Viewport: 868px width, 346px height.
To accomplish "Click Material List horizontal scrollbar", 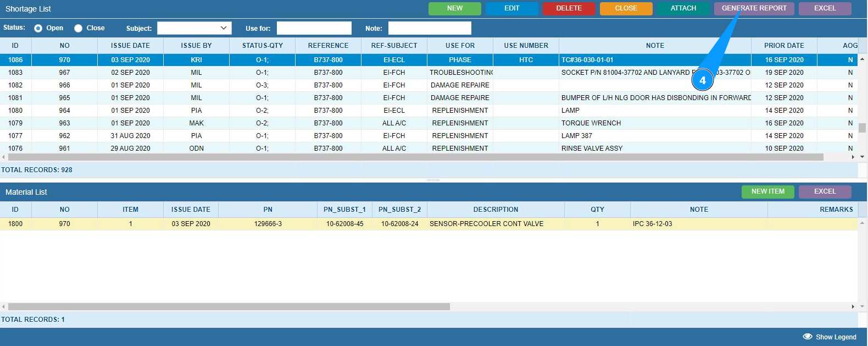I will coord(229,307).
